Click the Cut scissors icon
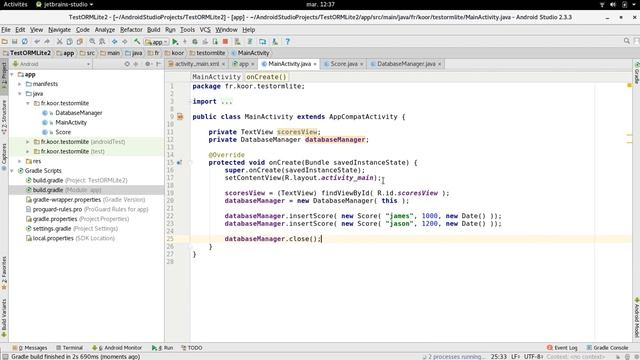Viewport: 640px width, 360px height. [x=59, y=42]
